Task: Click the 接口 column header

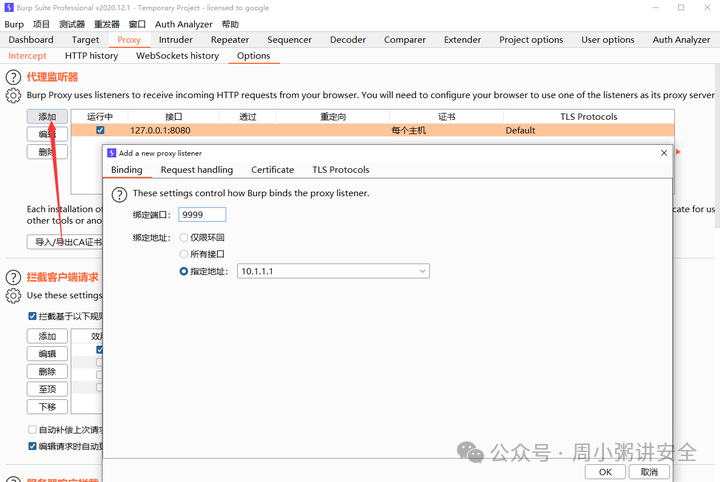Action: [174, 117]
